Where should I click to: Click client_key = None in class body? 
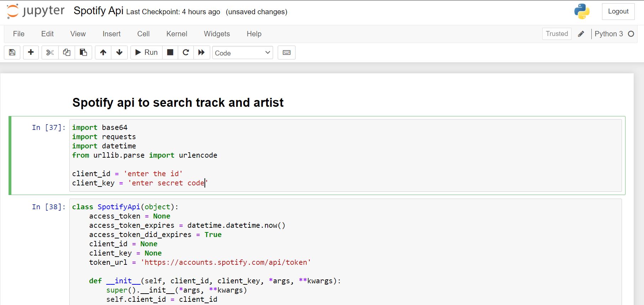(126, 253)
